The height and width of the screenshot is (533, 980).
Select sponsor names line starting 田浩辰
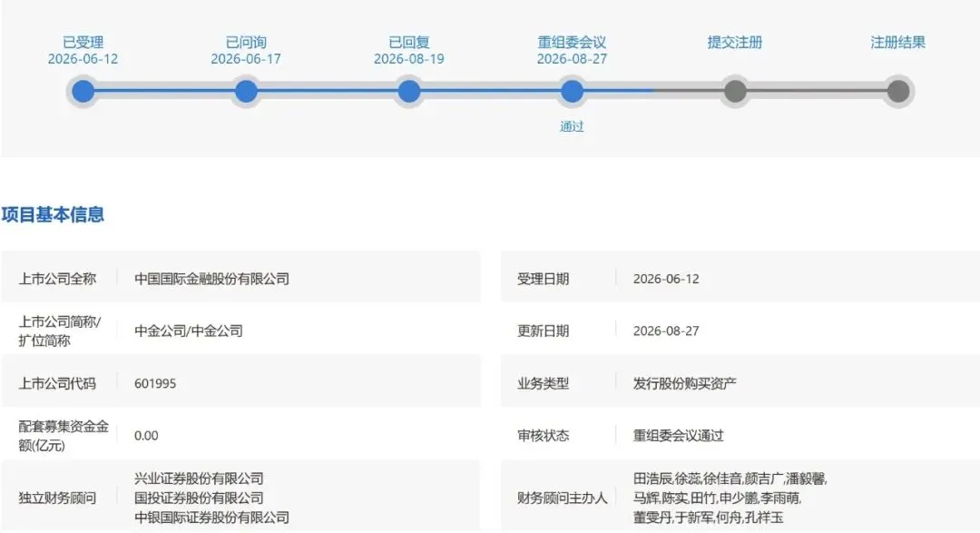pos(730,479)
